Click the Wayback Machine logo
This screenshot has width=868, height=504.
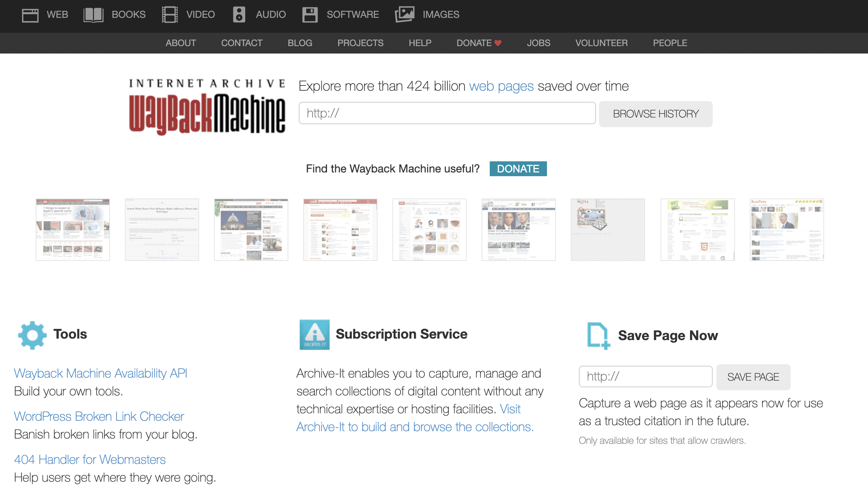[x=207, y=106]
